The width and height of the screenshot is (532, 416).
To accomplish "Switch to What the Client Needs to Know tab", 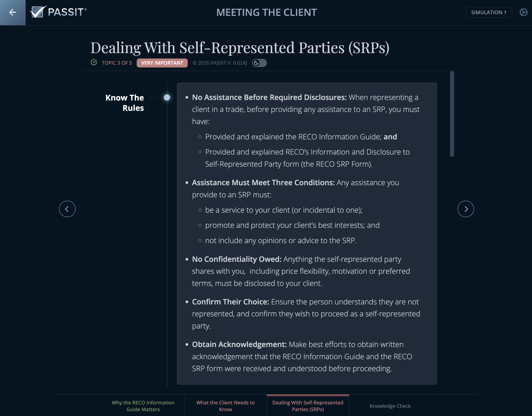I will tap(225, 406).
